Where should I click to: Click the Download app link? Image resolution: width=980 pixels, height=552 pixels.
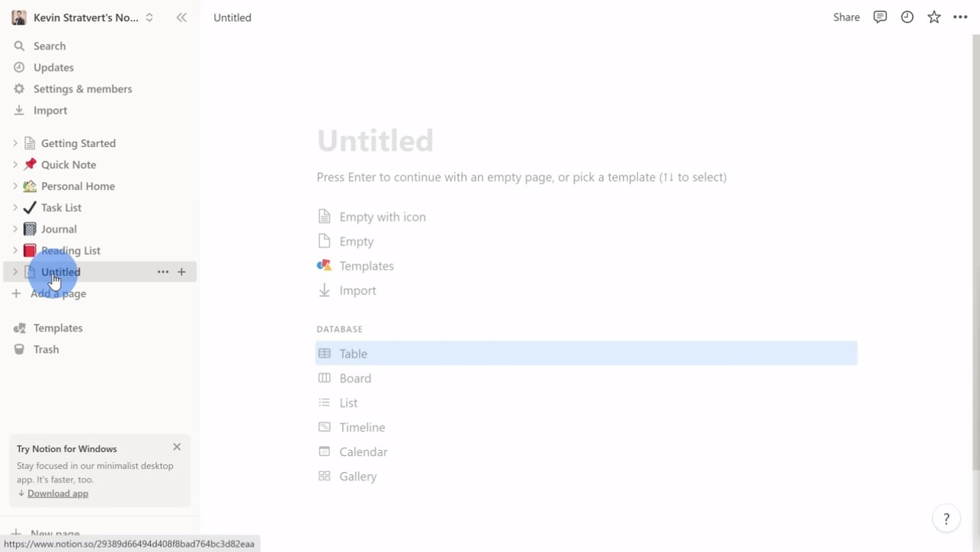point(58,493)
